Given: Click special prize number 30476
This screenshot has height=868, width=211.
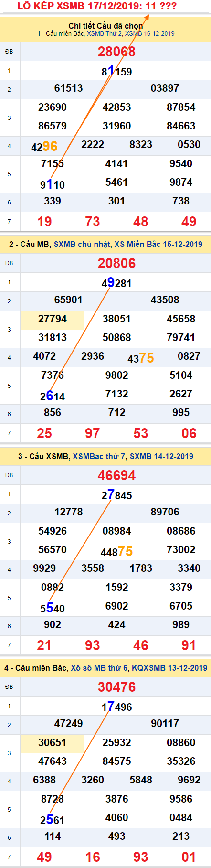Looking at the screenshot, I should 116,687.
